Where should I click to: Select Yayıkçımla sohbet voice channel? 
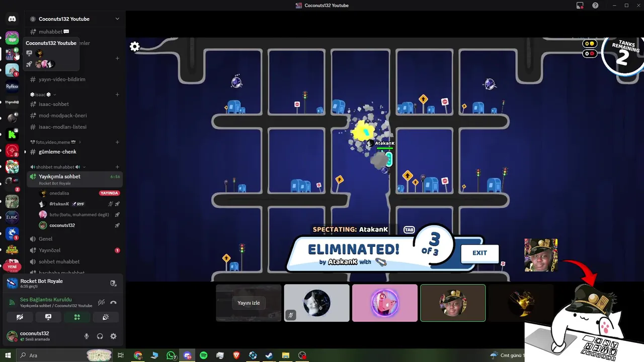click(x=74, y=179)
